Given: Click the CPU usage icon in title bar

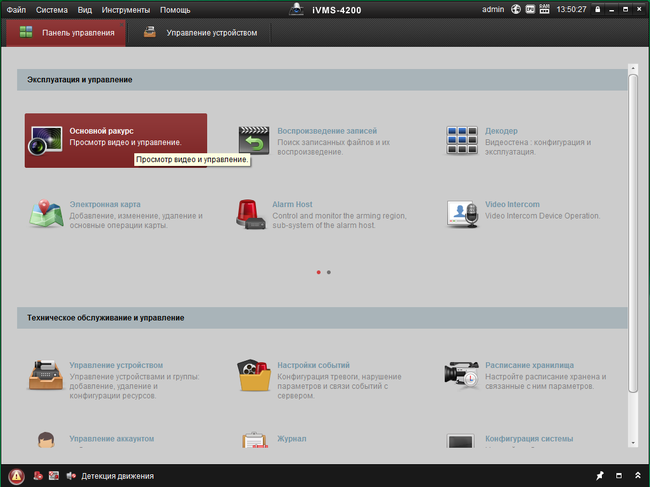Looking at the screenshot, I should coord(530,9).
